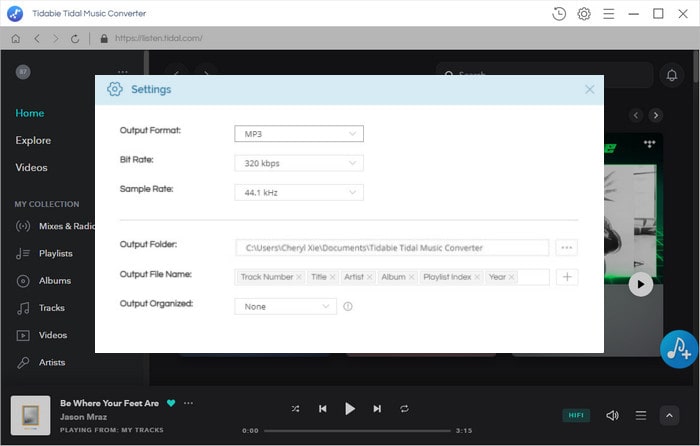The width and height of the screenshot is (700, 446).
Task: Open Tracks in My Collection
Action: [40, 308]
